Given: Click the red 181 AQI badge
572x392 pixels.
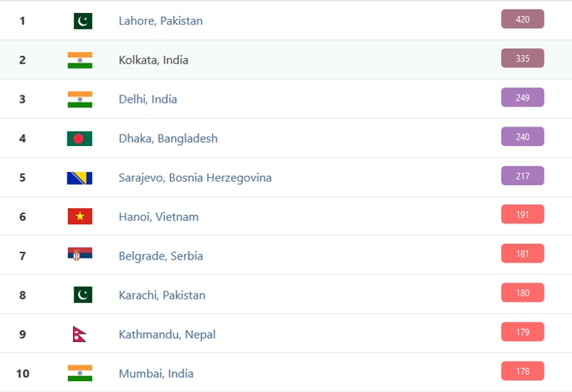Looking at the screenshot, I should (522, 253).
